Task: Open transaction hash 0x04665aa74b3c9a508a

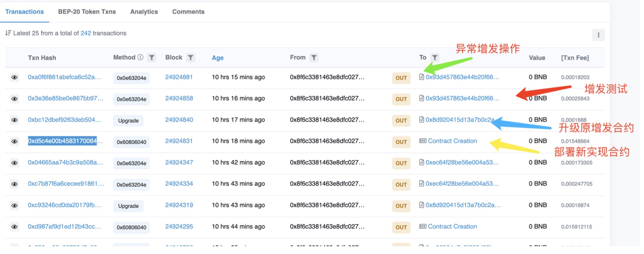Action: click(65, 162)
